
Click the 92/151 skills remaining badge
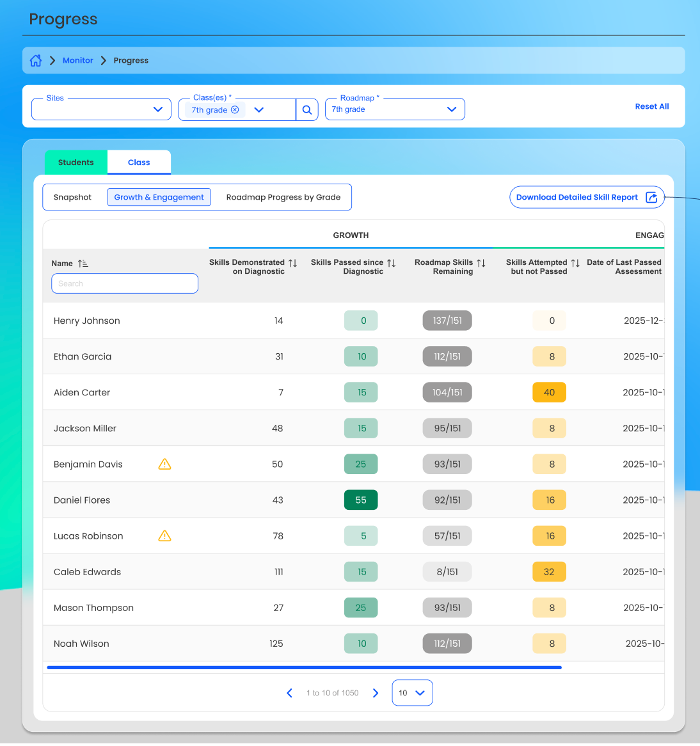(x=447, y=500)
